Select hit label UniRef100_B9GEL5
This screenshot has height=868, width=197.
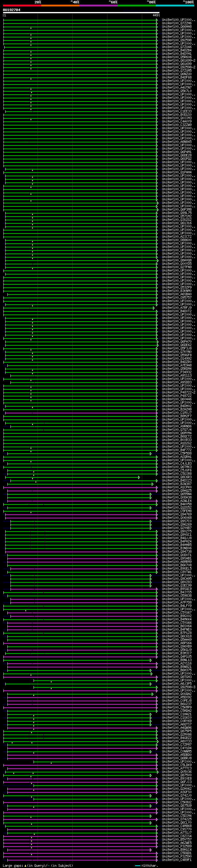click(177, 569)
